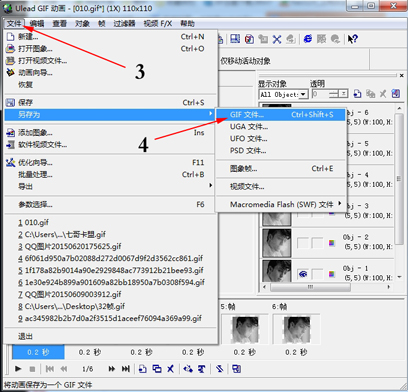Select 图象帧... in the submenu
Screen dimensions: 408x392
[281, 169]
